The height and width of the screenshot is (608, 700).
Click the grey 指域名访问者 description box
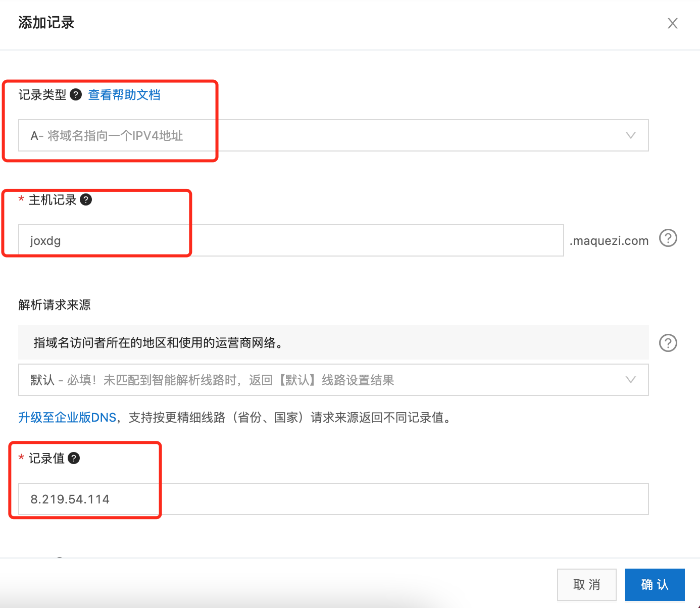click(333, 342)
